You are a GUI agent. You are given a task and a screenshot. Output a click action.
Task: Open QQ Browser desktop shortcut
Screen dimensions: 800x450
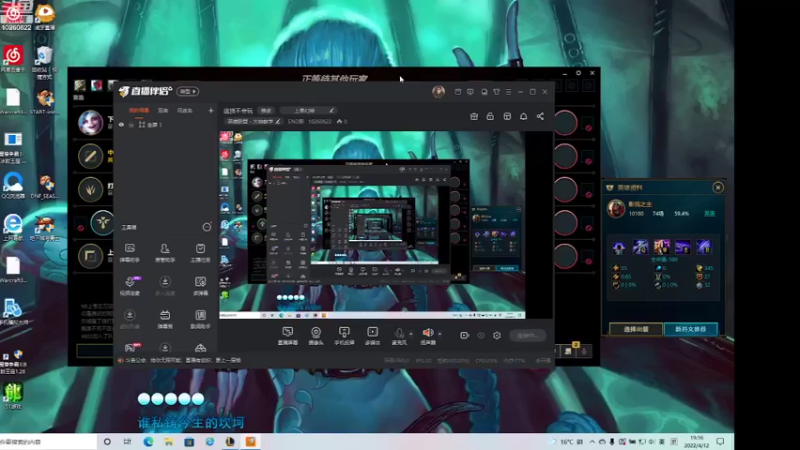(13, 186)
